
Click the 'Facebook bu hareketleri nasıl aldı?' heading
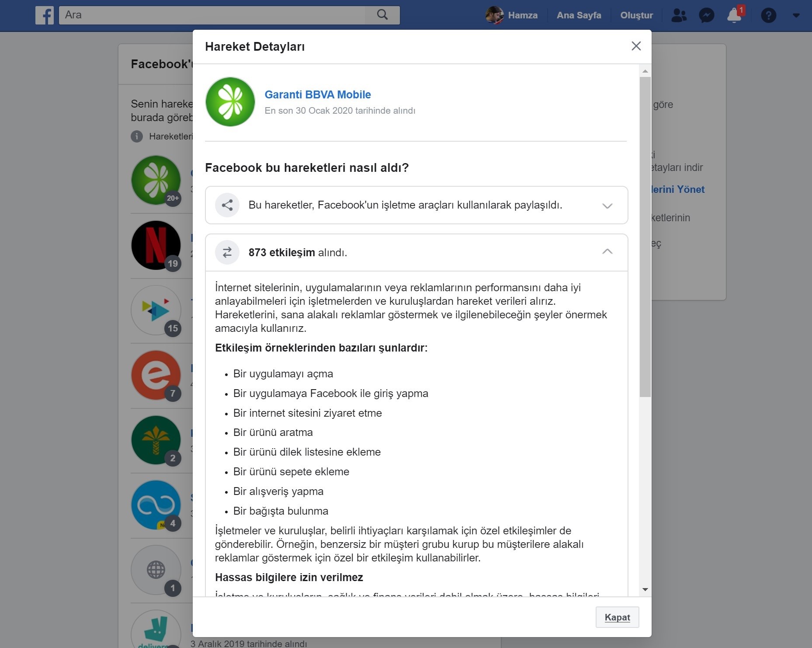307,168
